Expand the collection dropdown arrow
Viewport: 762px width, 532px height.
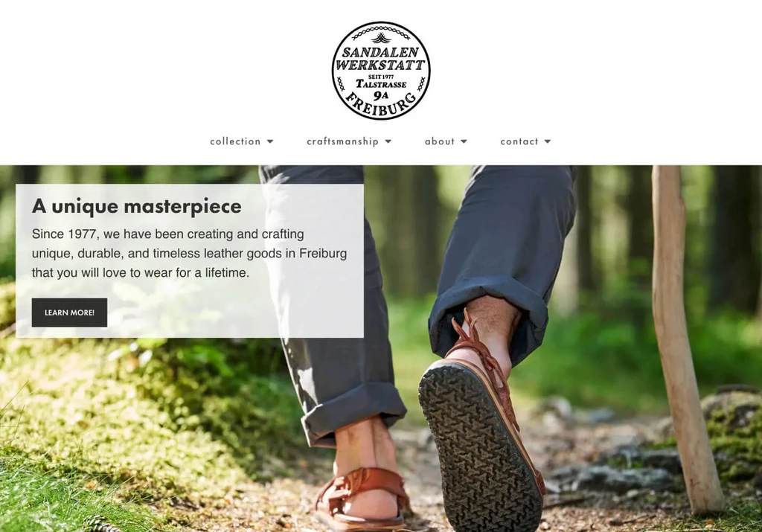pyautogui.click(x=270, y=141)
